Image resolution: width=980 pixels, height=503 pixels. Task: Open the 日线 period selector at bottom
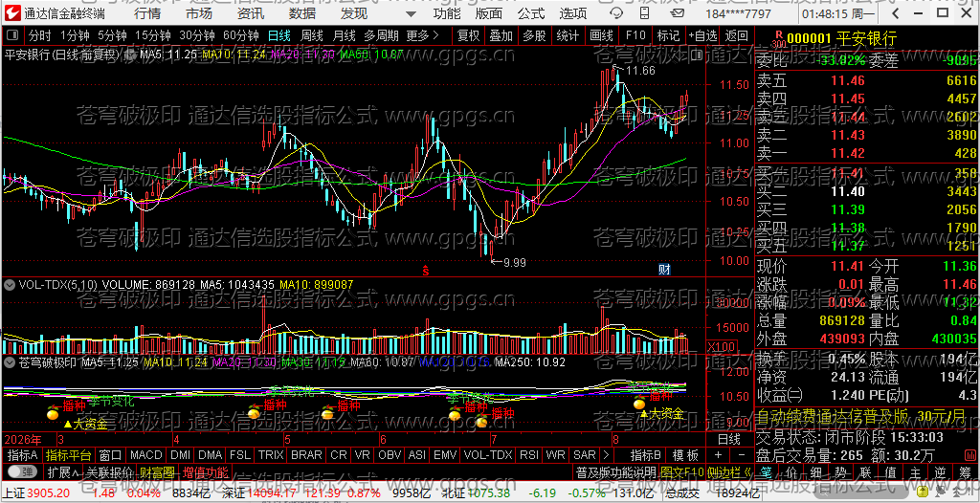(x=728, y=438)
